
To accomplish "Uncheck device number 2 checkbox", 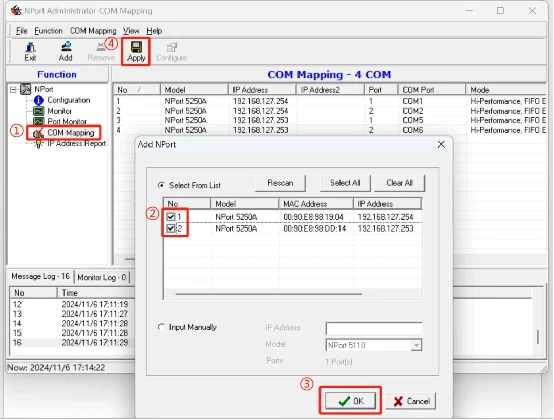I will (171, 229).
